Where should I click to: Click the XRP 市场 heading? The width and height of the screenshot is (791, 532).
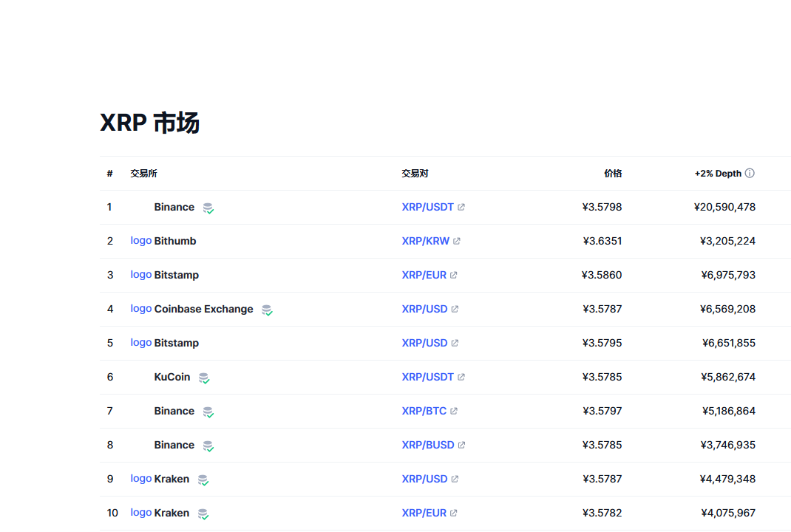tap(150, 123)
